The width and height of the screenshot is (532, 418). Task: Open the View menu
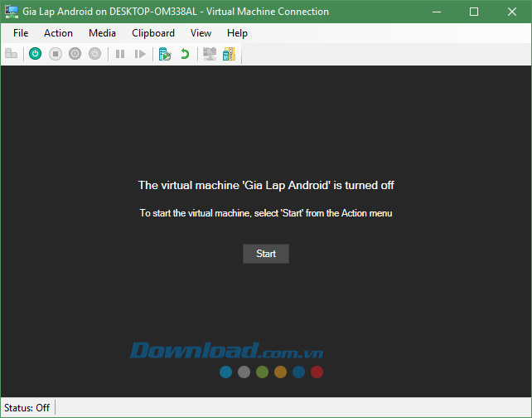pyautogui.click(x=201, y=33)
